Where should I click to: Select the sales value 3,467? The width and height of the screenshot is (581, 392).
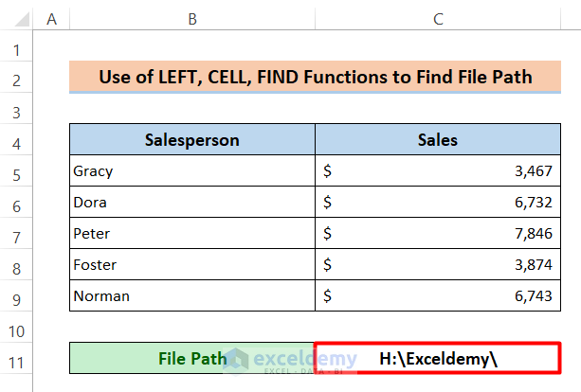coord(438,171)
